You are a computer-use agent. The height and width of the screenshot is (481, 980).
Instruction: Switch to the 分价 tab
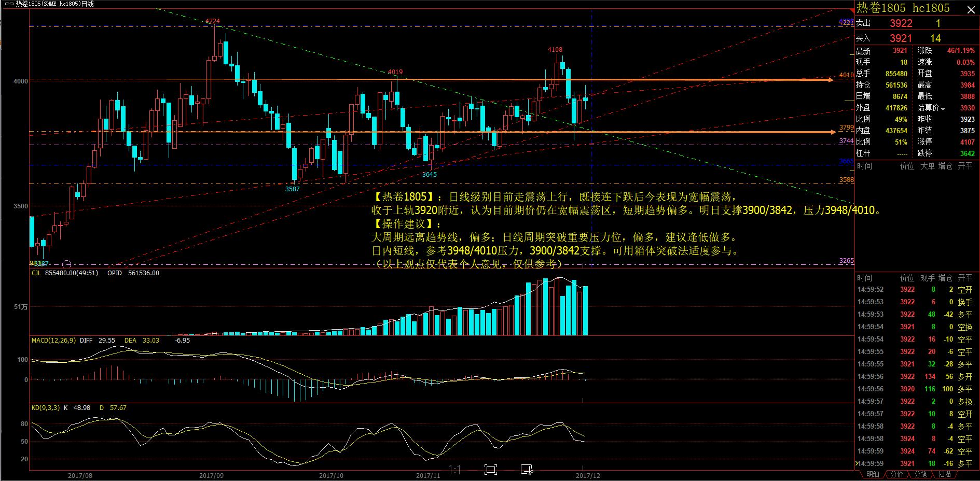(x=896, y=475)
